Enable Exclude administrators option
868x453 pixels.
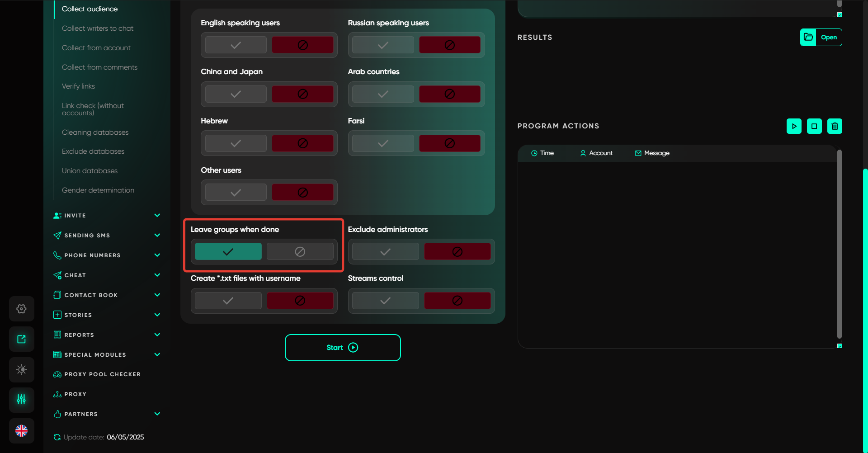click(x=385, y=252)
